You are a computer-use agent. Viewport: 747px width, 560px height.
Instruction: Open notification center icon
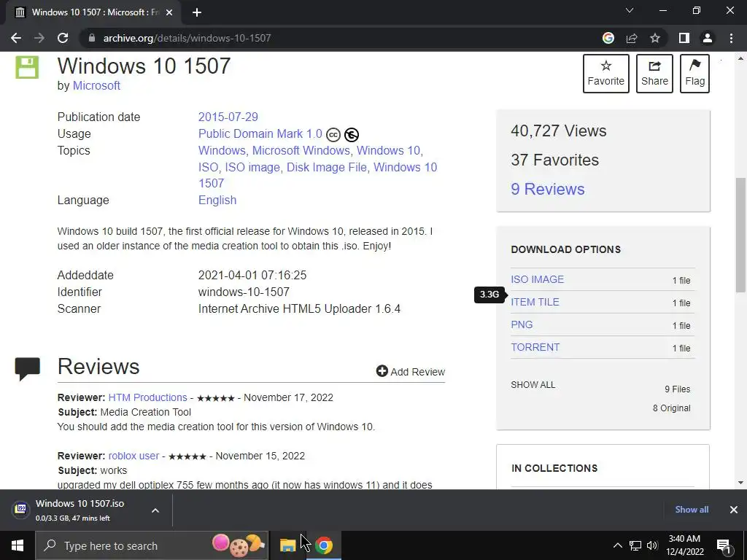724,546
